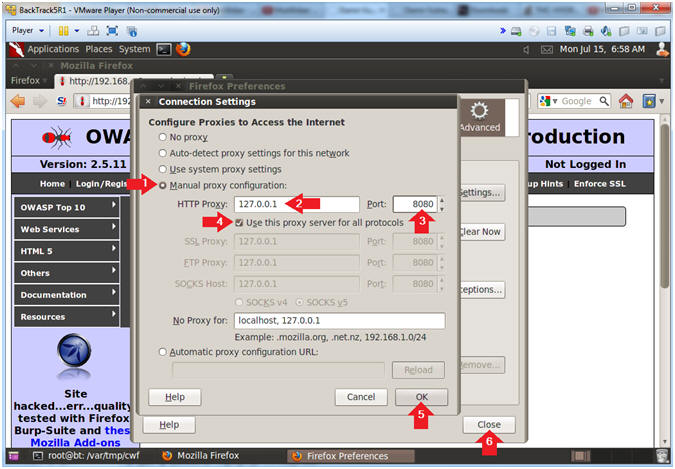Click the VMware sound card icon
The height and width of the screenshot is (469, 675).
[x=606, y=31]
